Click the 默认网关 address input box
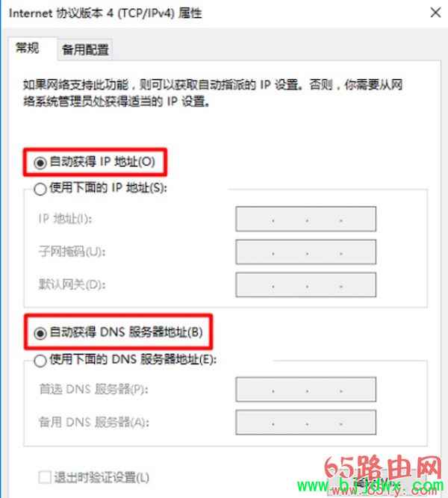 click(x=305, y=285)
